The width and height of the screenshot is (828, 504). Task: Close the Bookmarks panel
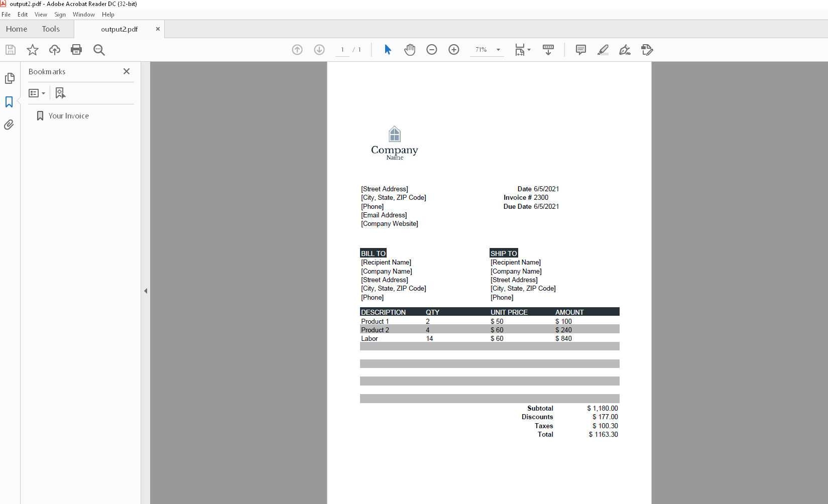(x=127, y=71)
